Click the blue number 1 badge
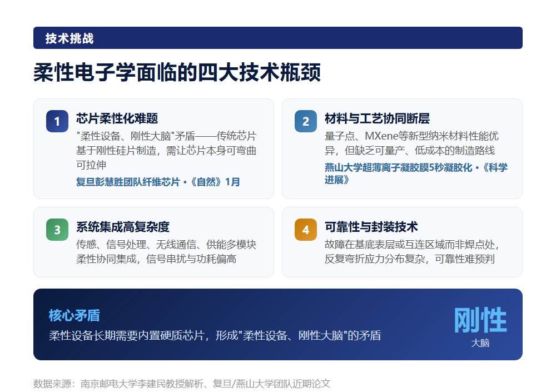This screenshot has height=392, width=556. click(x=57, y=121)
